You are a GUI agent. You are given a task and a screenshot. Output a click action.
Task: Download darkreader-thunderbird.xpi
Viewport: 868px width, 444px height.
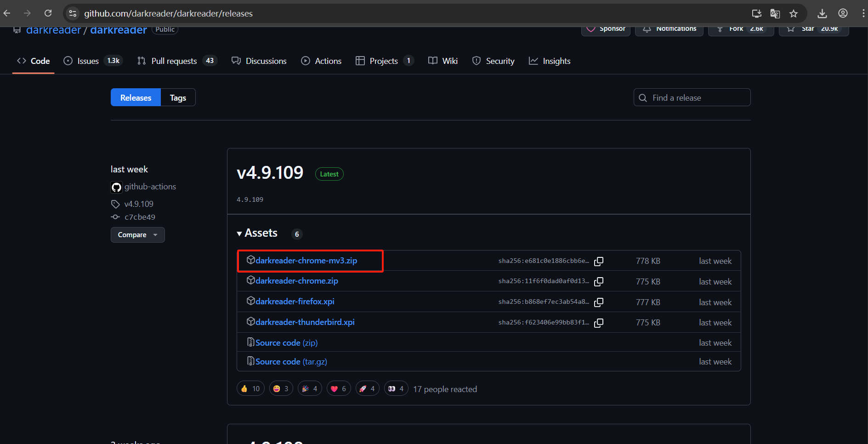(x=305, y=322)
